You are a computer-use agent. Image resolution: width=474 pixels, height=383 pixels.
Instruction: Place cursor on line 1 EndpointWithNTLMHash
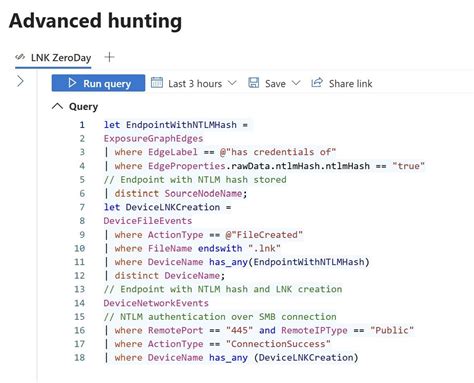(181, 125)
